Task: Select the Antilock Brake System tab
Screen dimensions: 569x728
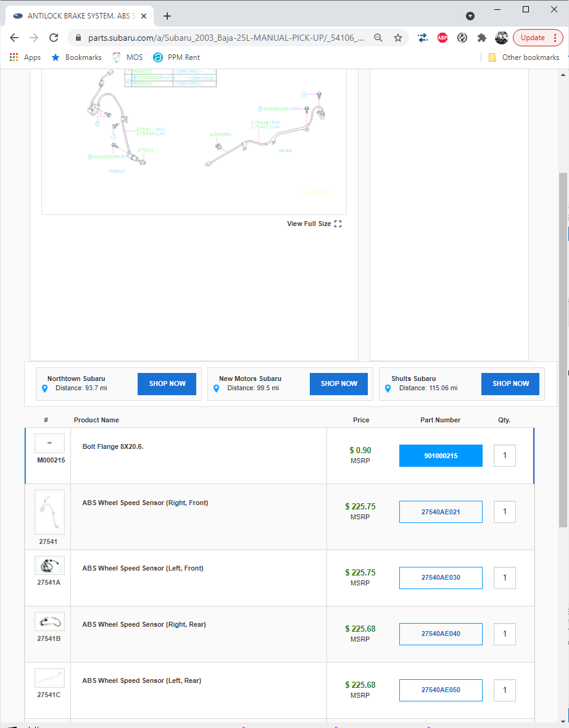Action: [x=80, y=16]
